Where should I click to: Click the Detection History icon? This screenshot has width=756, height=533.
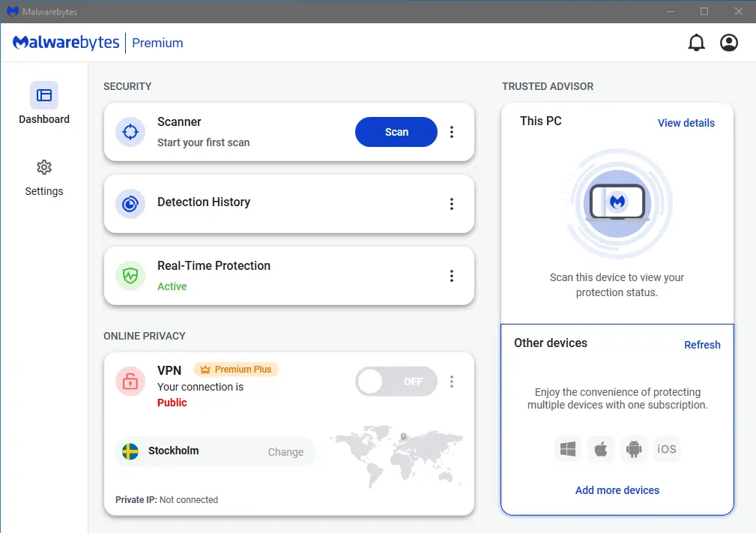[130, 204]
